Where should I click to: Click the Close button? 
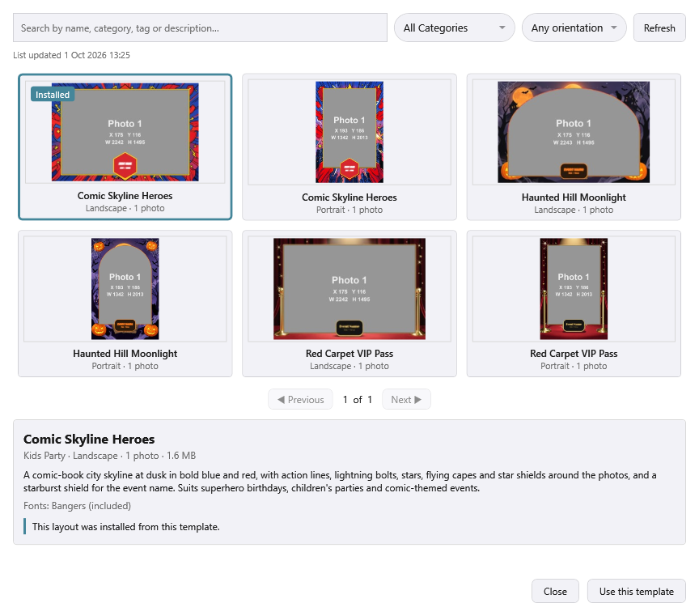(555, 591)
